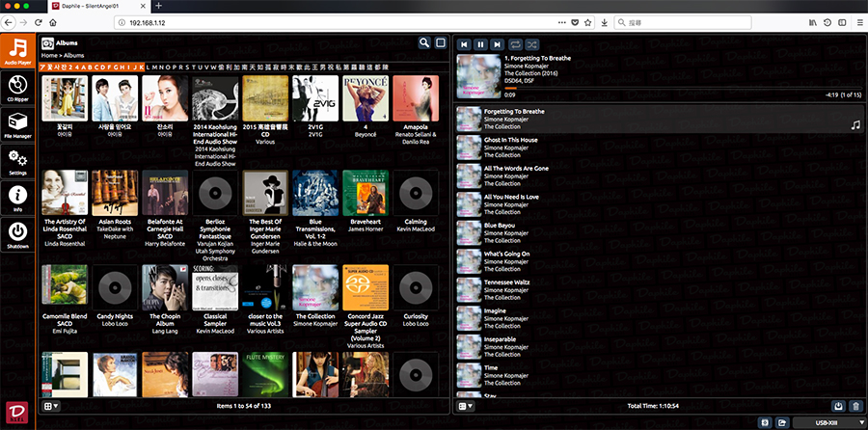868x430 pixels.
Task: Pause the current playback
Action: [x=481, y=43]
